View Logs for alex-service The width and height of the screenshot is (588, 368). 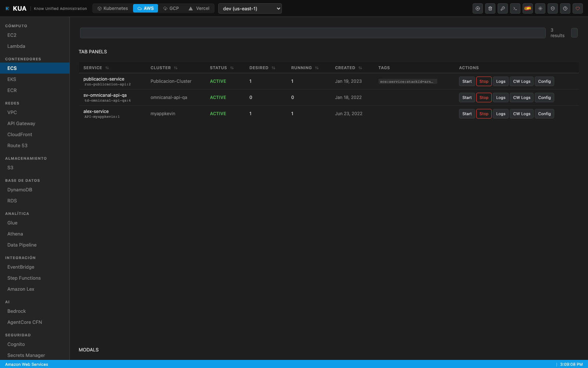[501, 114]
